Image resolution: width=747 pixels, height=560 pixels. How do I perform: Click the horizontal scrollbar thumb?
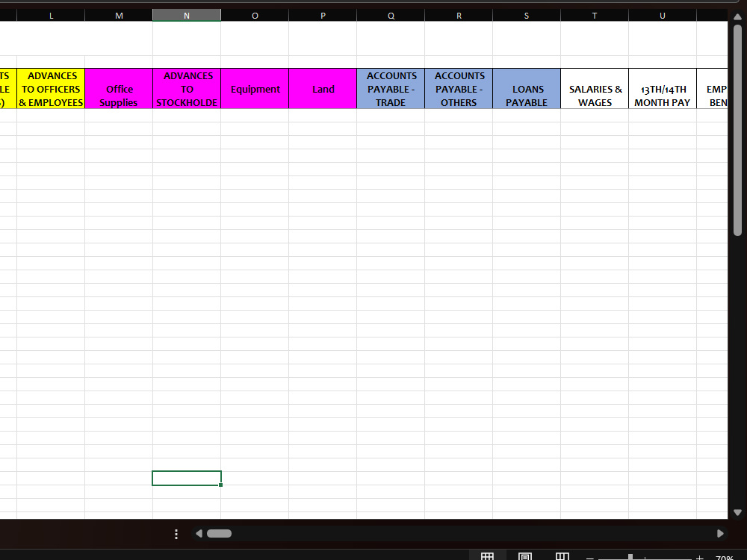point(219,533)
